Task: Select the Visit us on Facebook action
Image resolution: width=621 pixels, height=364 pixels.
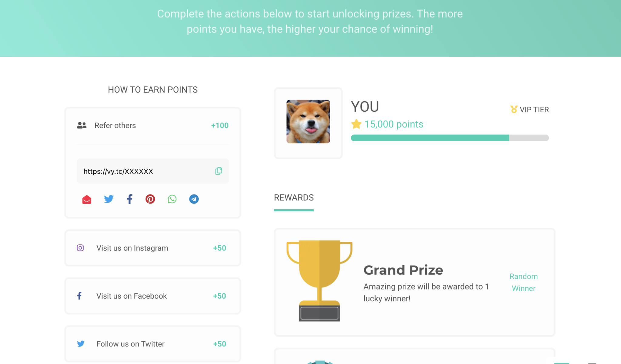Action: click(x=153, y=296)
